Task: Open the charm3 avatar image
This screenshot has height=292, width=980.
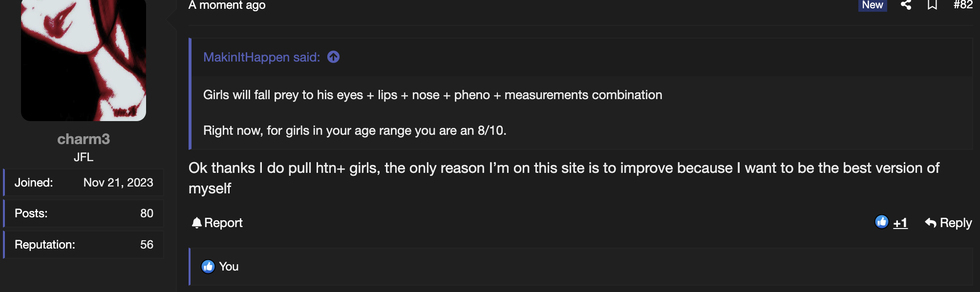Action: pyautogui.click(x=84, y=59)
